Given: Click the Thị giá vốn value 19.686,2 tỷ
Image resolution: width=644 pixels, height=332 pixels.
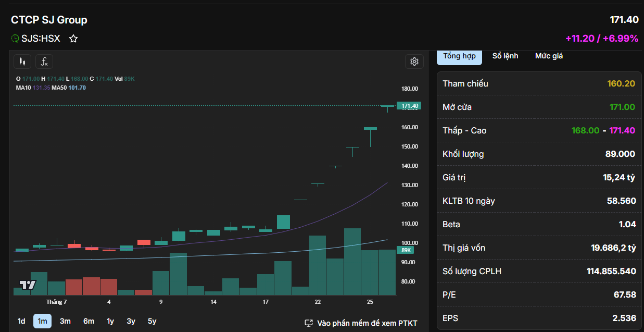Looking at the screenshot, I should pyautogui.click(x=613, y=248).
